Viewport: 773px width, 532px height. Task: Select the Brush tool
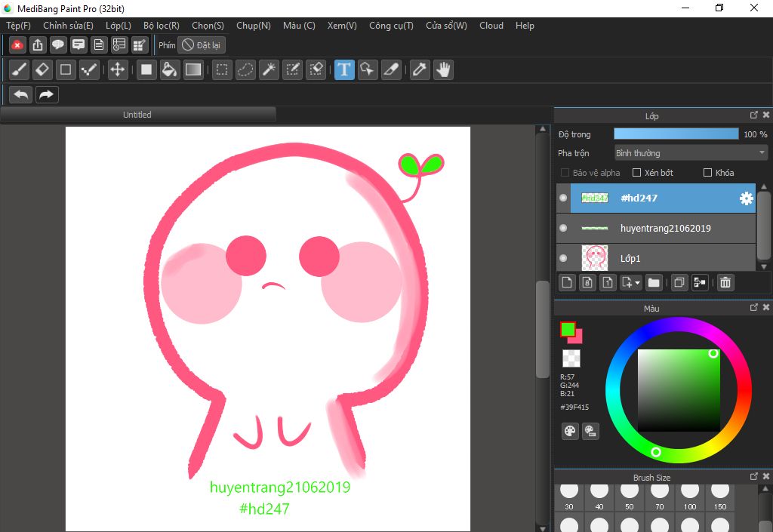(20, 70)
